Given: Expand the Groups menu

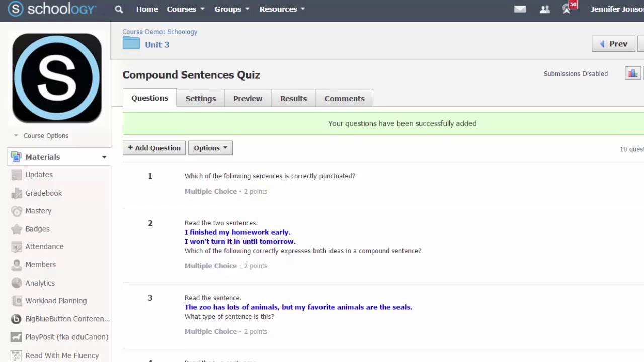Looking at the screenshot, I should pos(231,9).
